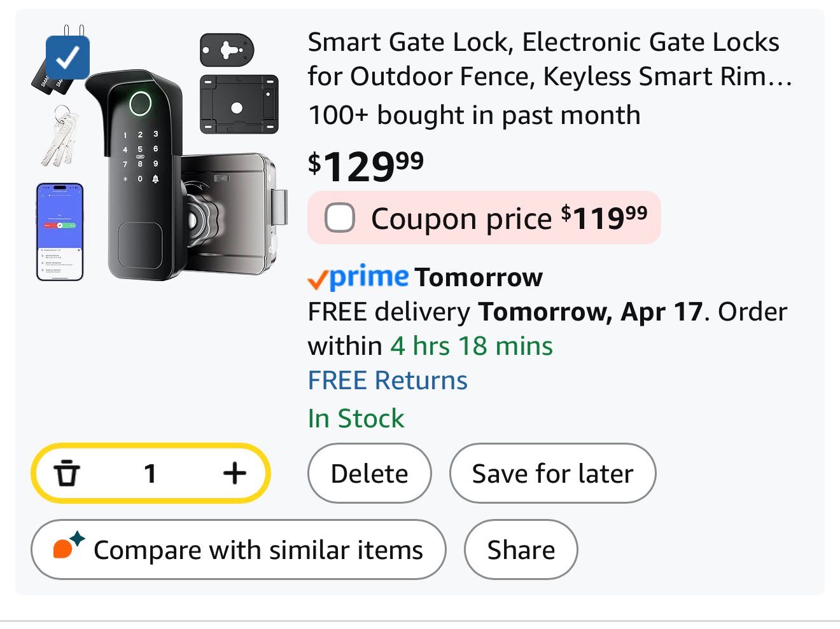Viewport: 840px width, 629px height.
Task: Click the 4 hrs 18 mins countdown text
Action: [x=472, y=347]
